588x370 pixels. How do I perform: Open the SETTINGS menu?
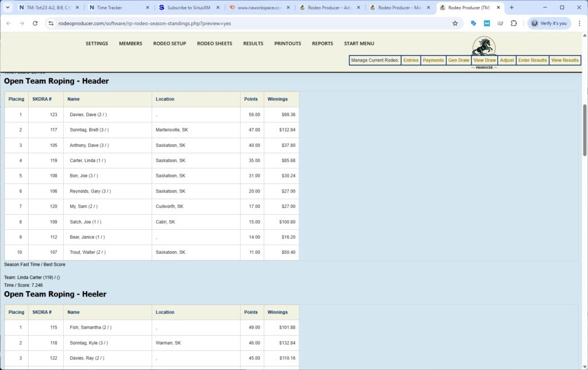tap(96, 44)
